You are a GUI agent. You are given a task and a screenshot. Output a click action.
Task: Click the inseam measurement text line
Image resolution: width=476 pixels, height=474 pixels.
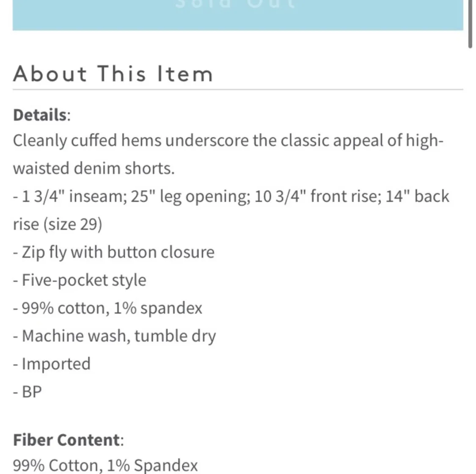pyautogui.click(x=231, y=196)
